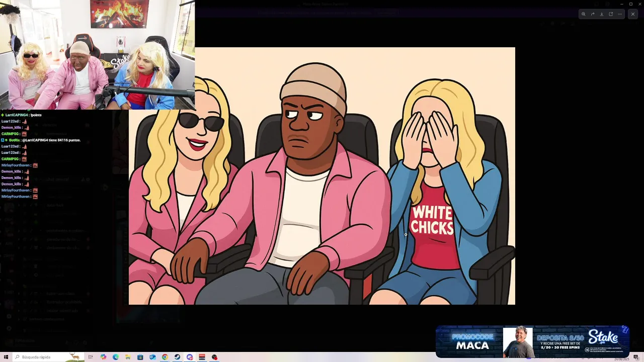Screen dimensions: 644x362
Task: Open the red-black app in the taskbar
Action: click(x=202, y=357)
